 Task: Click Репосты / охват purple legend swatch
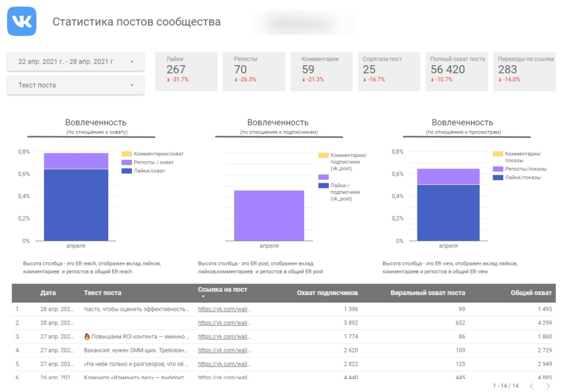click(127, 163)
